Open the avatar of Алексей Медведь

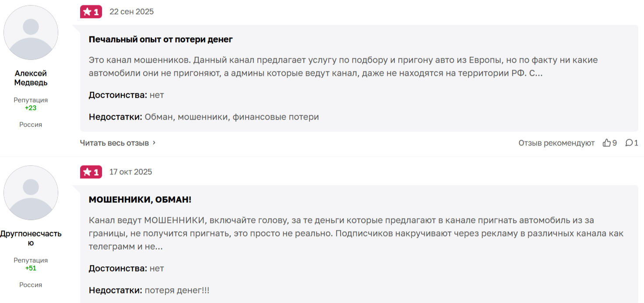(31, 32)
